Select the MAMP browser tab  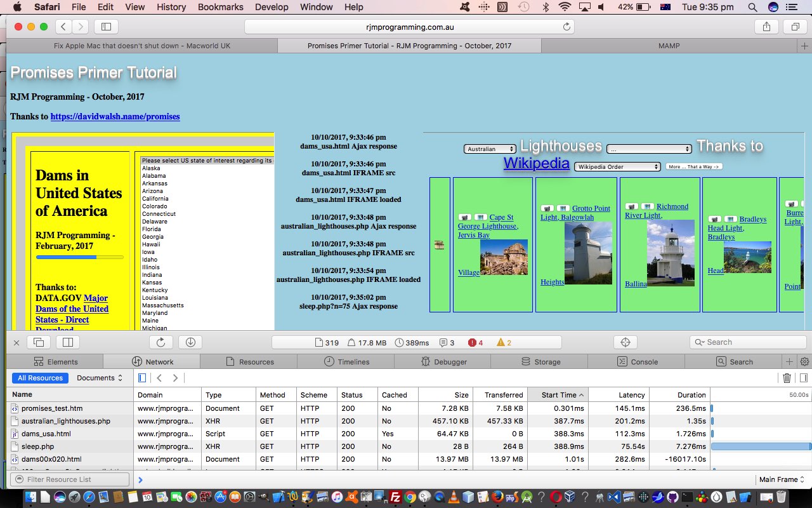[x=669, y=46]
